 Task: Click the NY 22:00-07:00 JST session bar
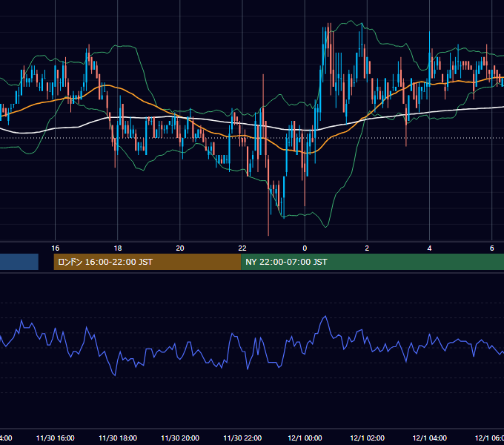click(373, 262)
